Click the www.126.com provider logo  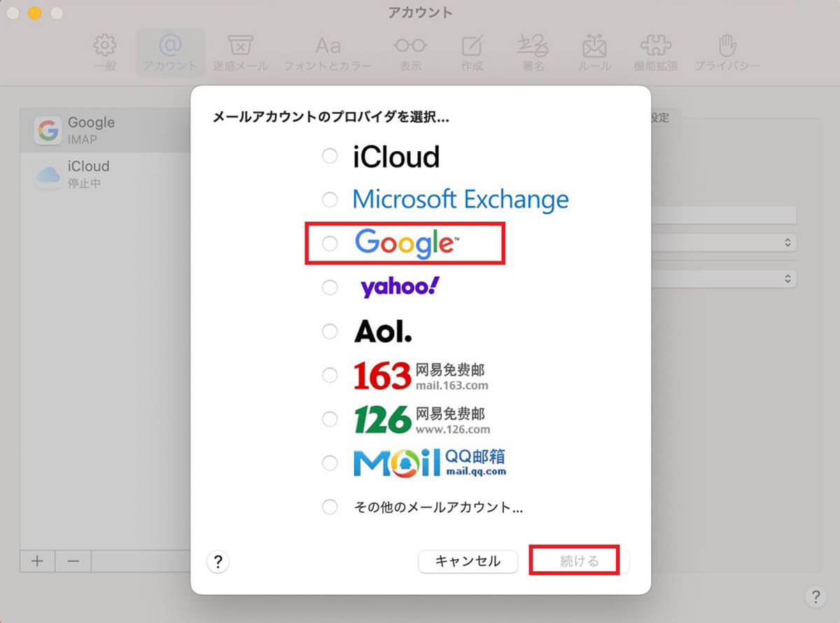(421, 419)
